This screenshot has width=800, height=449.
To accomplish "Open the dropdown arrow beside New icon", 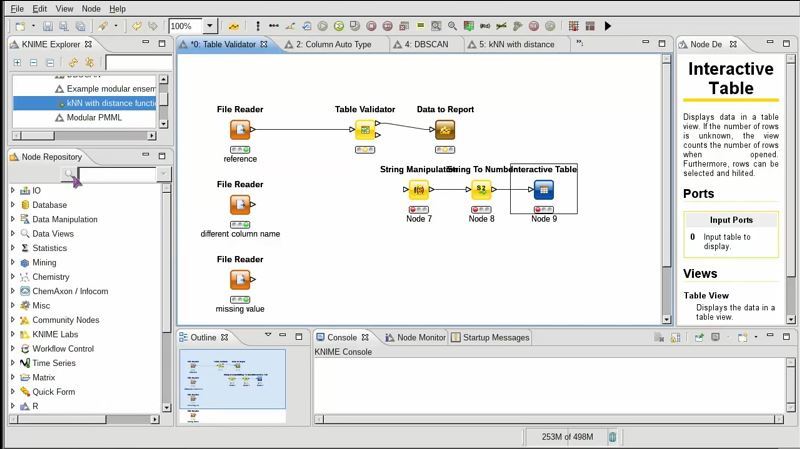I will tap(33, 26).
